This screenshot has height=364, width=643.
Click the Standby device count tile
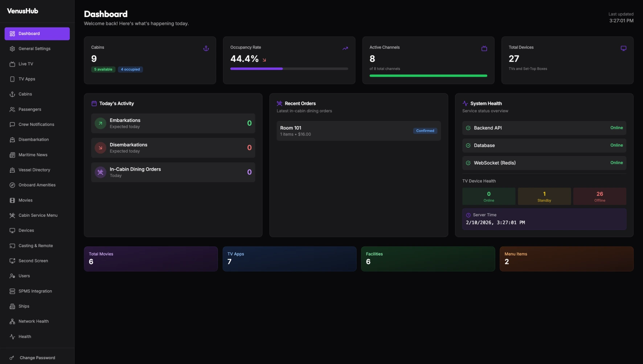click(544, 196)
